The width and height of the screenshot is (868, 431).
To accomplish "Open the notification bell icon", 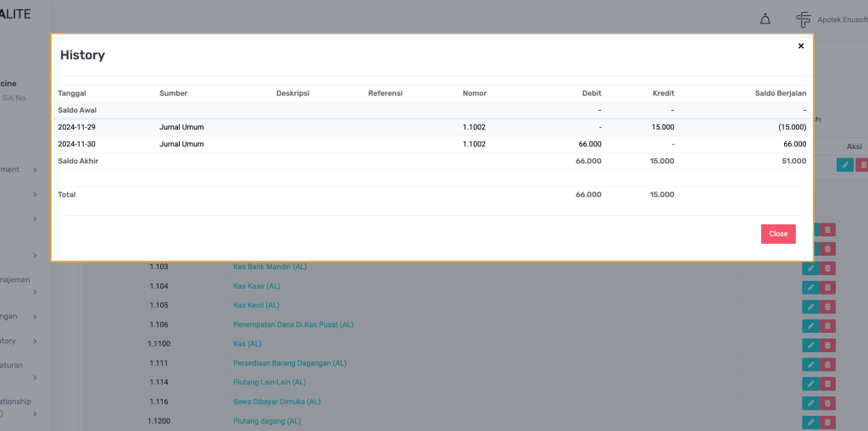I will [765, 19].
